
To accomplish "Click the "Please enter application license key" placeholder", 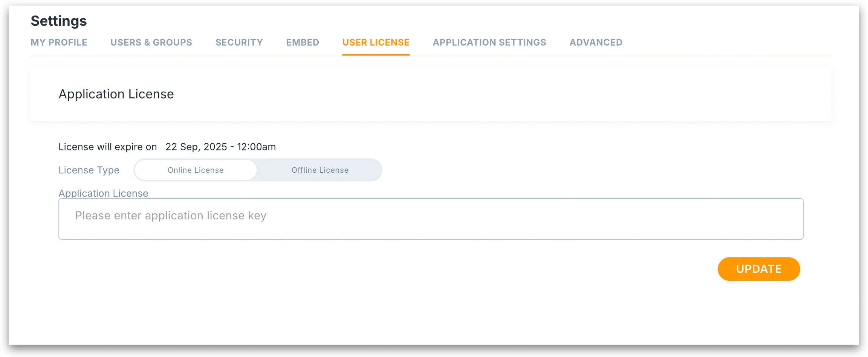I will click(171, 215).
